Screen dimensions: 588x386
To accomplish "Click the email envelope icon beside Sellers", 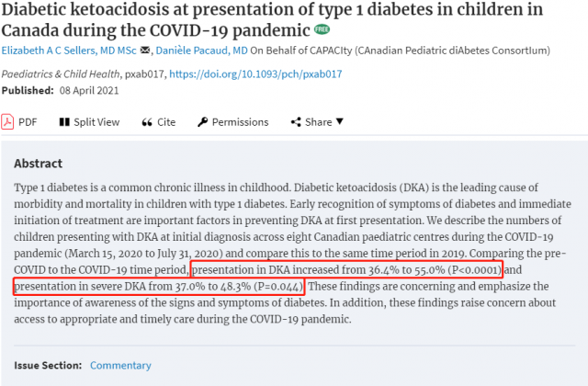I will click(145, 50).
